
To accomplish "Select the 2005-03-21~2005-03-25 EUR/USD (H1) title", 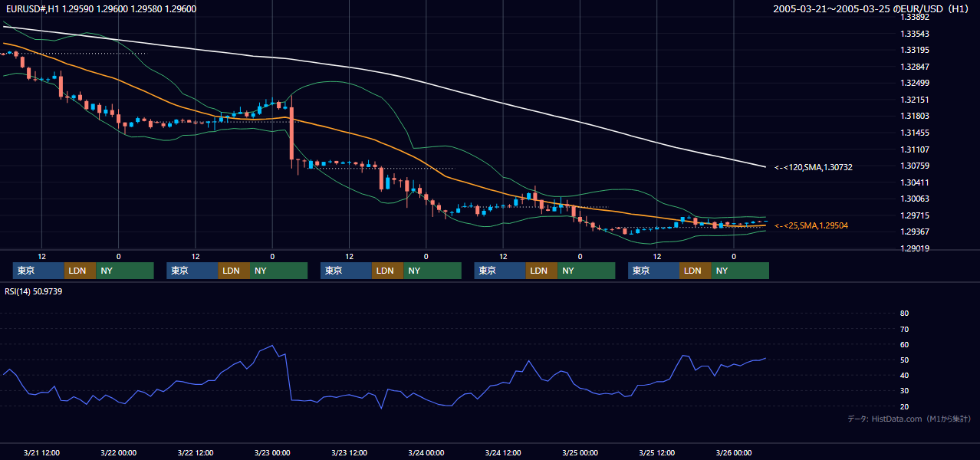I will (x=873, y=9).
